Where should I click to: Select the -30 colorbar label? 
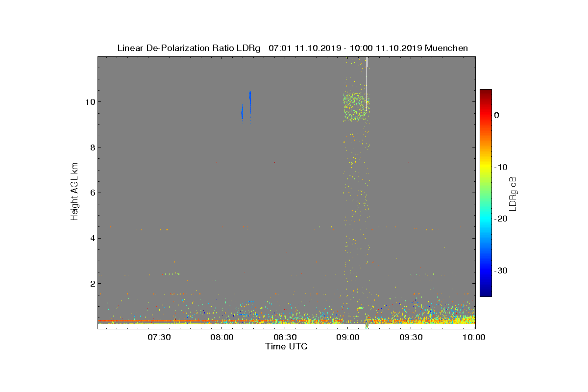coord(500,270)
